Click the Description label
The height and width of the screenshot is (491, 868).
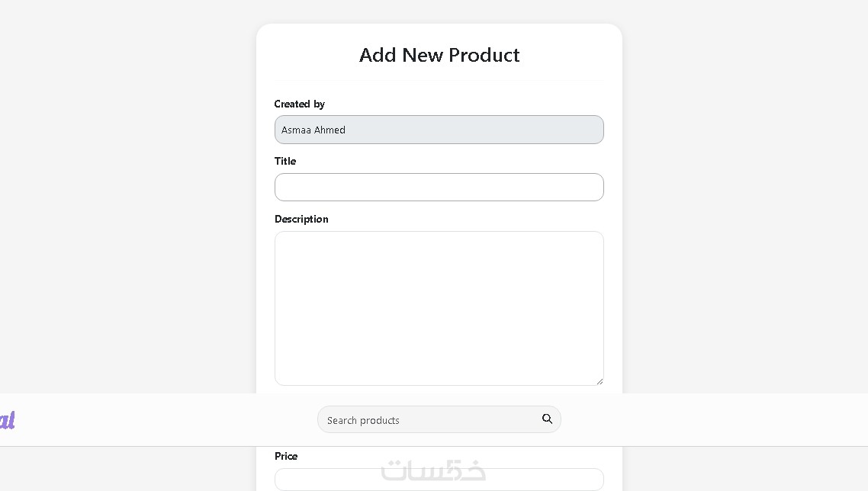[x=301, y=219]
